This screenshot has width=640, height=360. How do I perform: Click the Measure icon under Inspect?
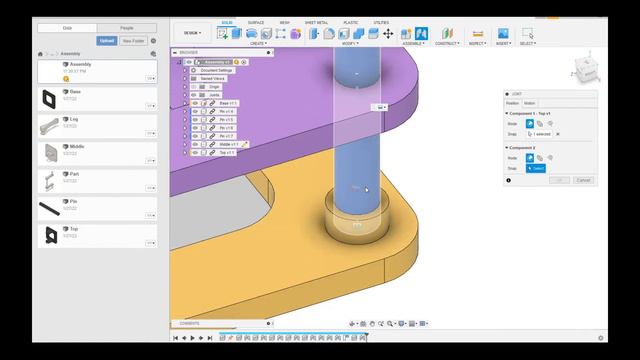coord(478,33)
